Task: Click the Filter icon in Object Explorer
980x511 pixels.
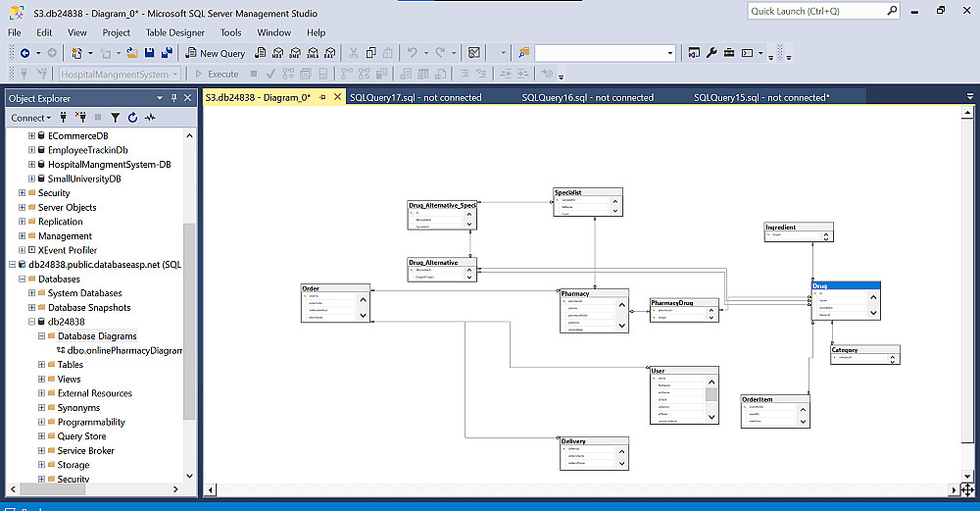Action: 115,118
